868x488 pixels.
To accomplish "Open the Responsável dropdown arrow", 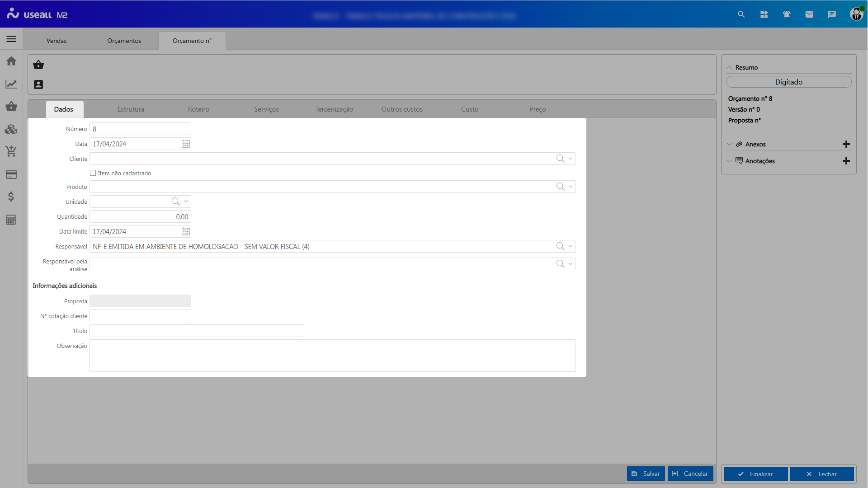I will coord(571,246).
